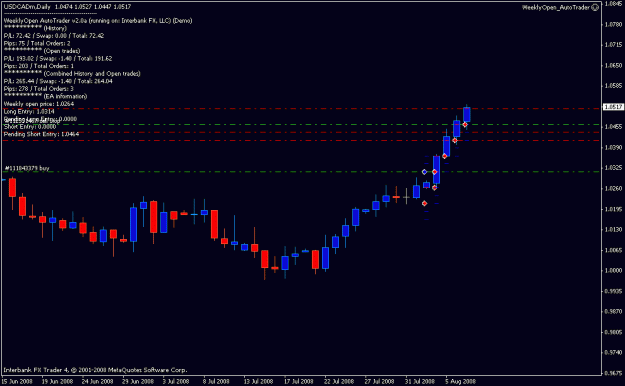Click the 17 Jul 2008 date label
The width and height of the screenshot is (625, 386).
point(299,382)
